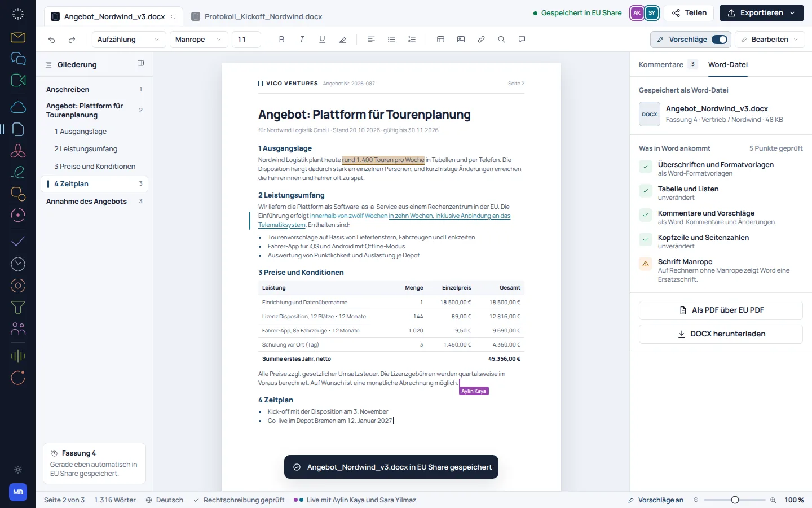Screen dimensions: 812x508
Task: Click the Teilen button
Action: 689,13
